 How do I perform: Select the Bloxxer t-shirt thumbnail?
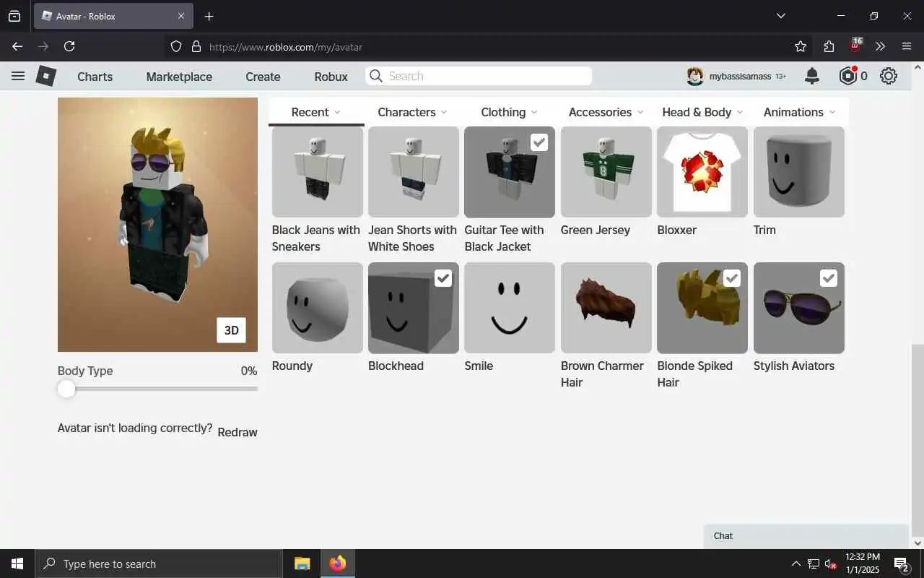tap(702, 172)
